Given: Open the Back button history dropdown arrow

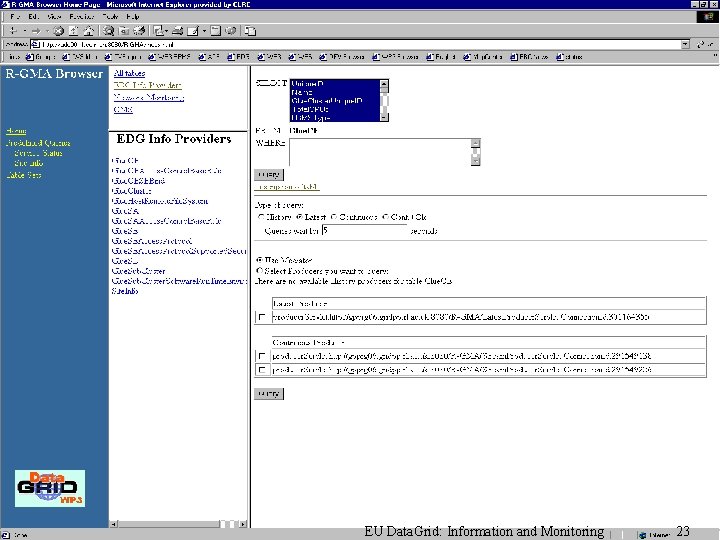Looking at the screenshot, I should tap(24, 31).
